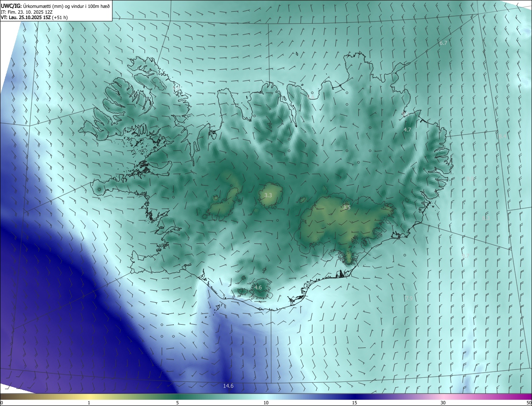Image resolution: width=532 pixels, height=406 pixels.
Task: Click the title 'UWC/IG: Úrkomumætti (mm) og vindur'
Action: (x=55, y=5)
